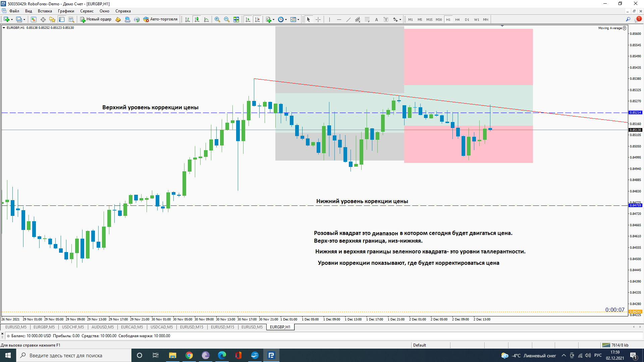Toggle the Navigator favorites icon
The image size is (644, 362).
(x=52, y=19)
